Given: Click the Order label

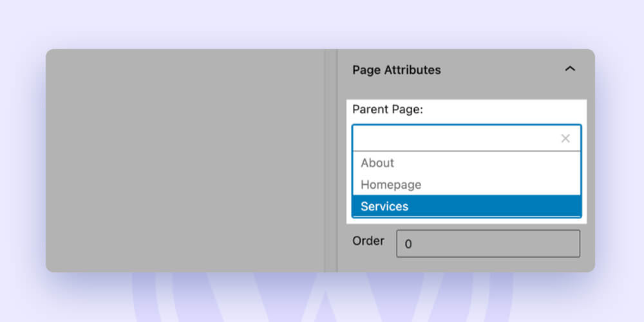Looking at the screenshot, I should click(368, 241).
